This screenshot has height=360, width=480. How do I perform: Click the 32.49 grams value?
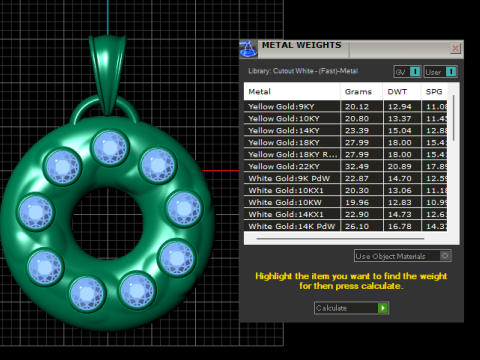point(357,167)
